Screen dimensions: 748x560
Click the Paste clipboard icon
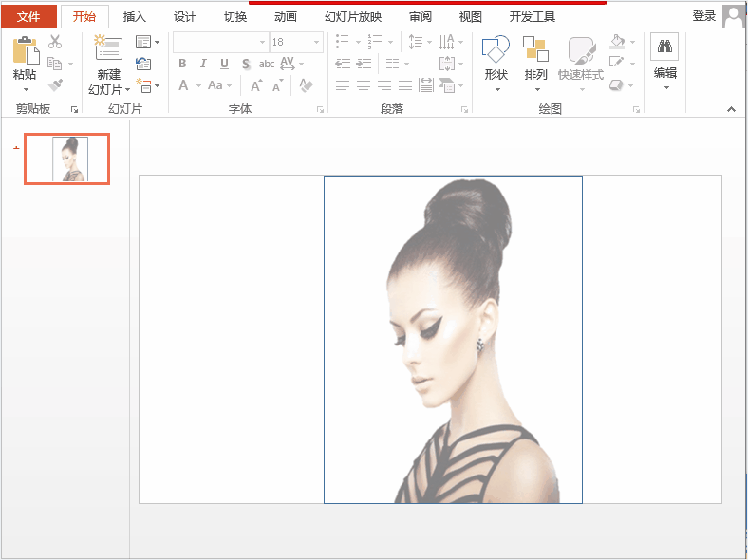[x=26, y=50]
